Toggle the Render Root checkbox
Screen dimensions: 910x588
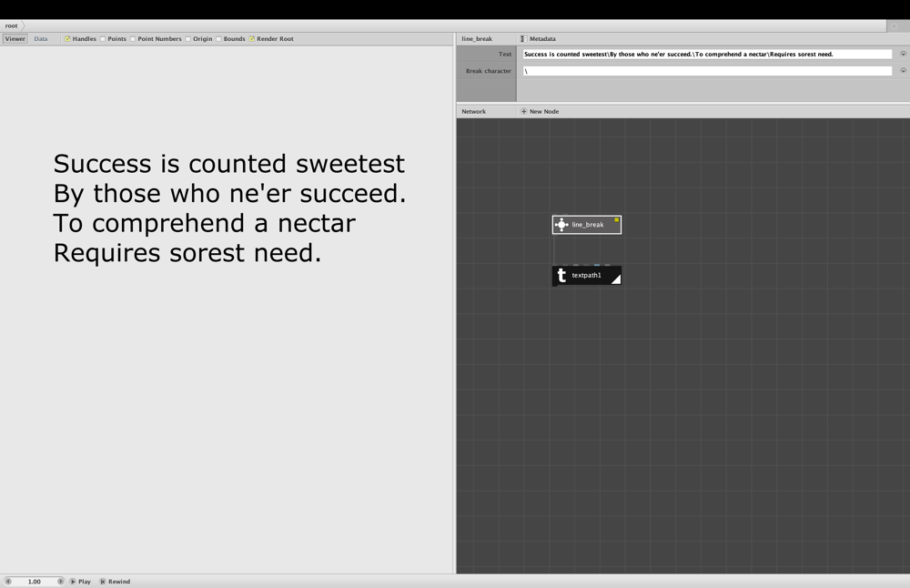pos(252,39)
